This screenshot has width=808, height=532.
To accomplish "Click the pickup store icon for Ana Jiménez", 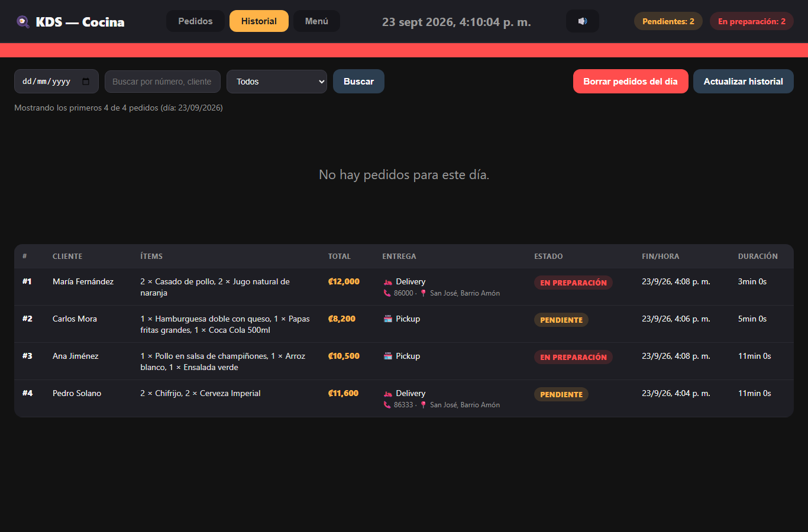I will 388,356.
